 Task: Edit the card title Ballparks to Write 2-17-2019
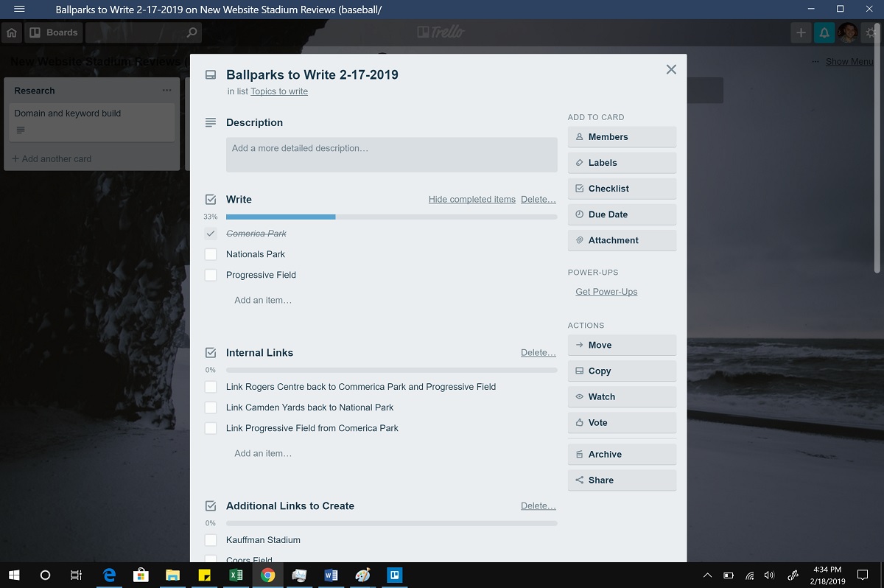pyautogui.click(x=312, y=74)
